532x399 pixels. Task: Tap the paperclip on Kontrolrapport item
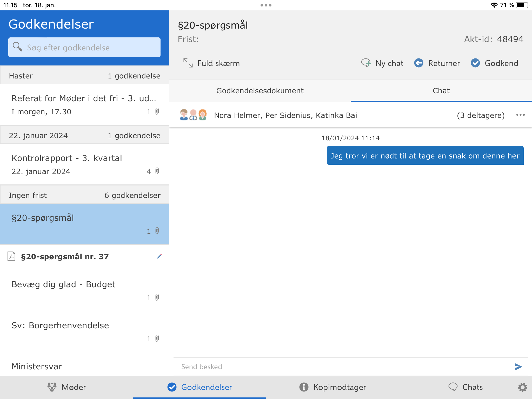[x=157, y=171]
